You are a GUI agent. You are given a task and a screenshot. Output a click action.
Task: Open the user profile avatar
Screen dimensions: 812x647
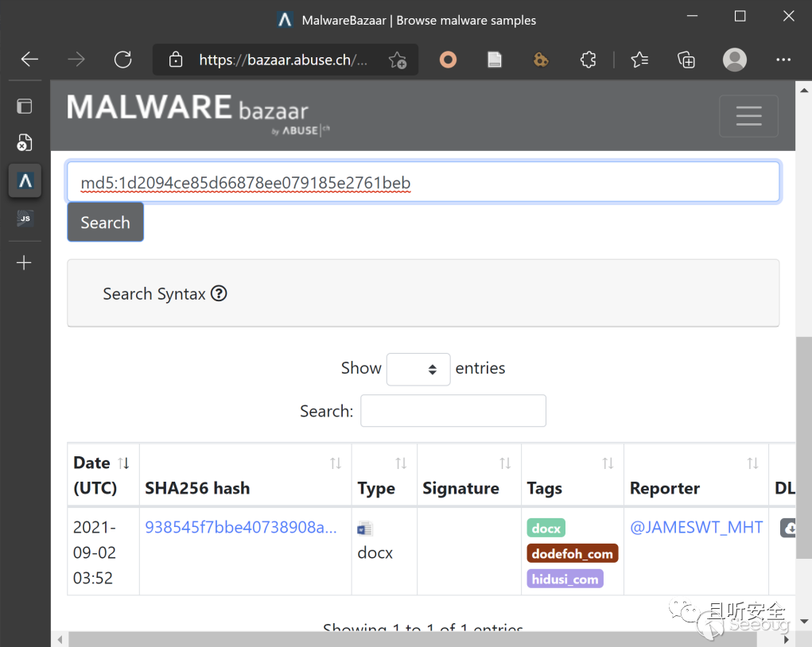click(734, 60)
